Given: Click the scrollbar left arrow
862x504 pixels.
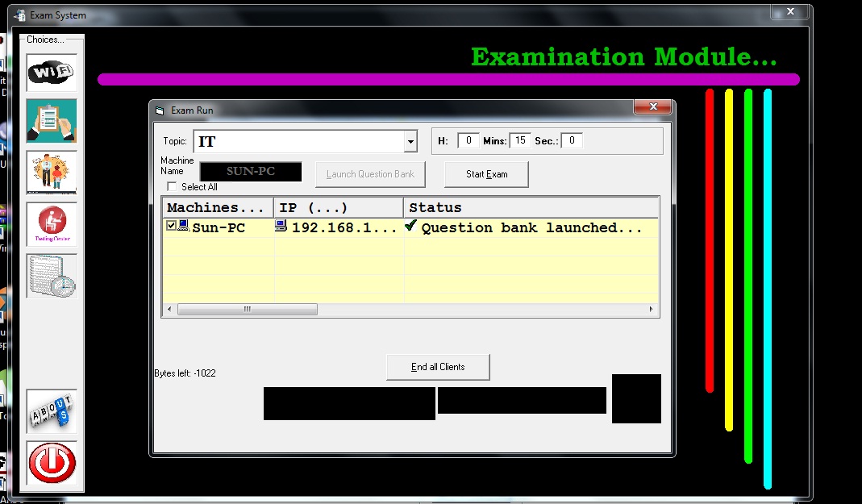Looking at the screenshot, I should [x=169, y=310].
